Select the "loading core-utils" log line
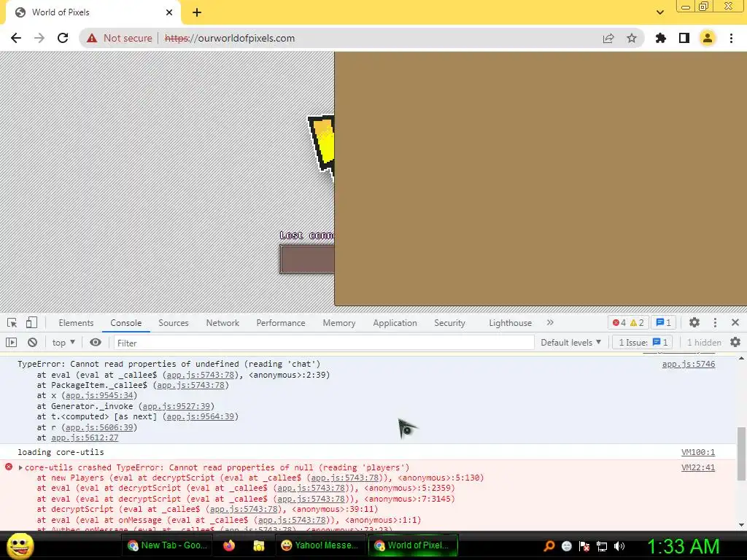 61,452
